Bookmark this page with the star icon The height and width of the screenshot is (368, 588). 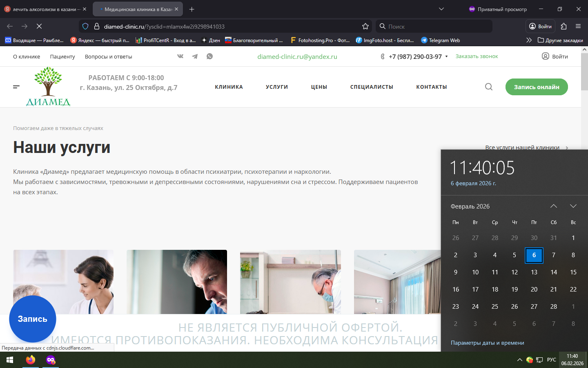tap(365, 26)
